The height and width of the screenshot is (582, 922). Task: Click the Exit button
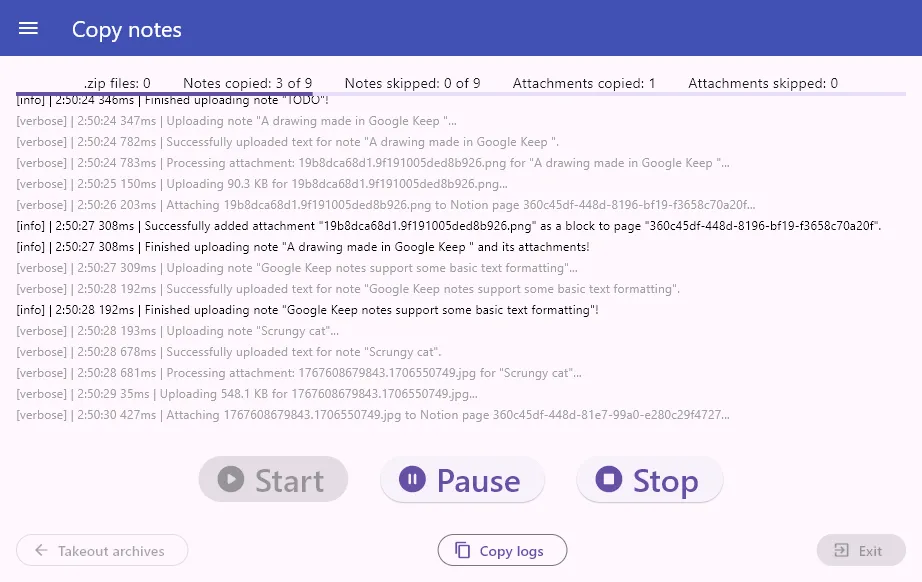coord(861,550)
